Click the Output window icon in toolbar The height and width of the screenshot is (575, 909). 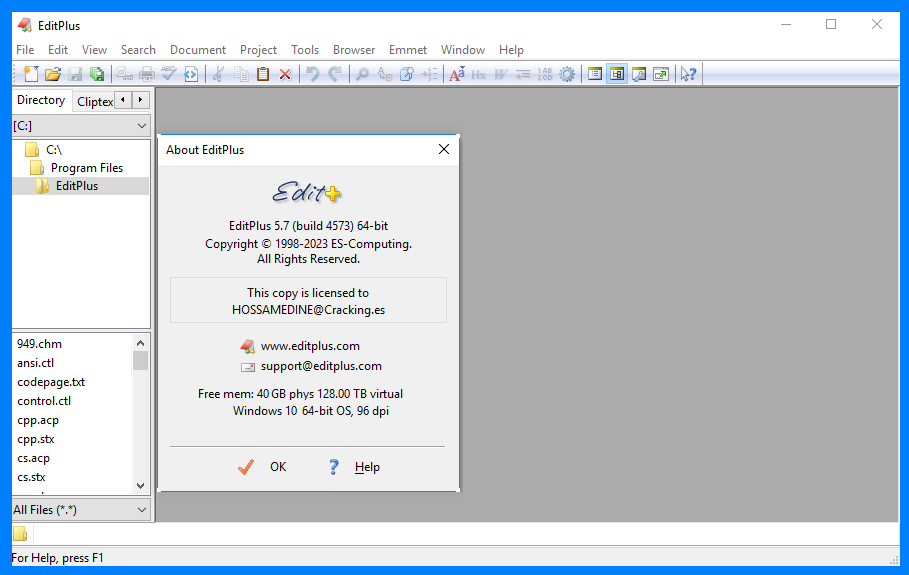[639, 74]
